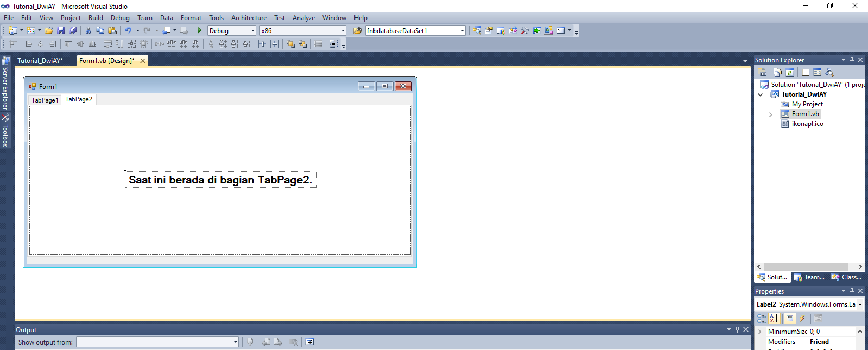
Task: Click Bring to Front layout icon
Action: click(x=290, y=44)
